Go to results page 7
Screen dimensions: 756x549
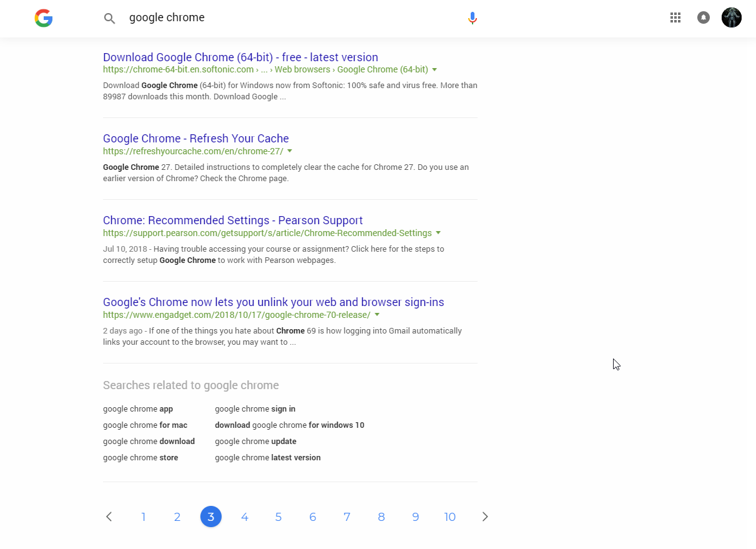pyautogui.click(x=346, y=517)
